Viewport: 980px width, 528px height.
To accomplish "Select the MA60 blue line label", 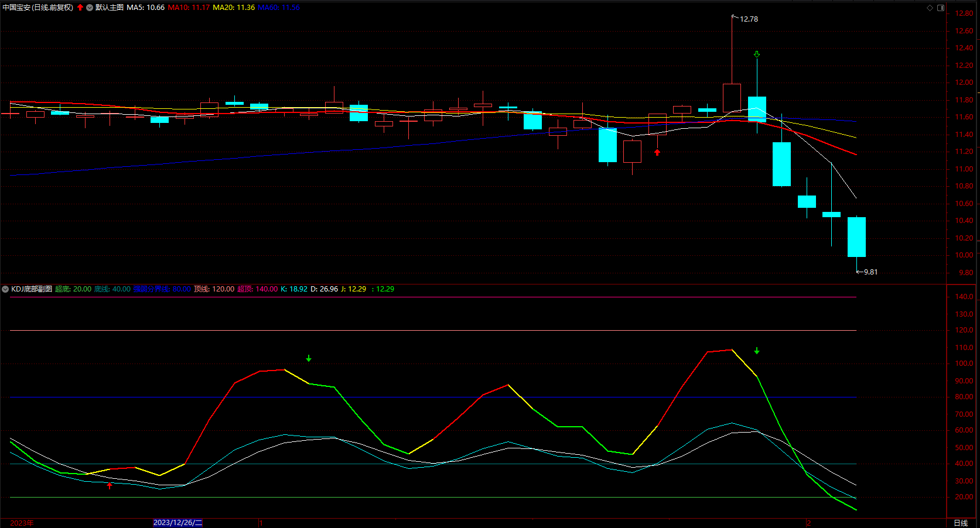I will 279,8.
